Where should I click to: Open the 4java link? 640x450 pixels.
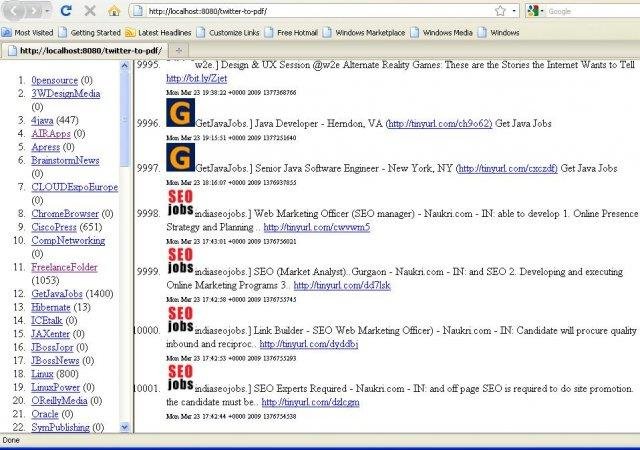[x=42, y=120]
